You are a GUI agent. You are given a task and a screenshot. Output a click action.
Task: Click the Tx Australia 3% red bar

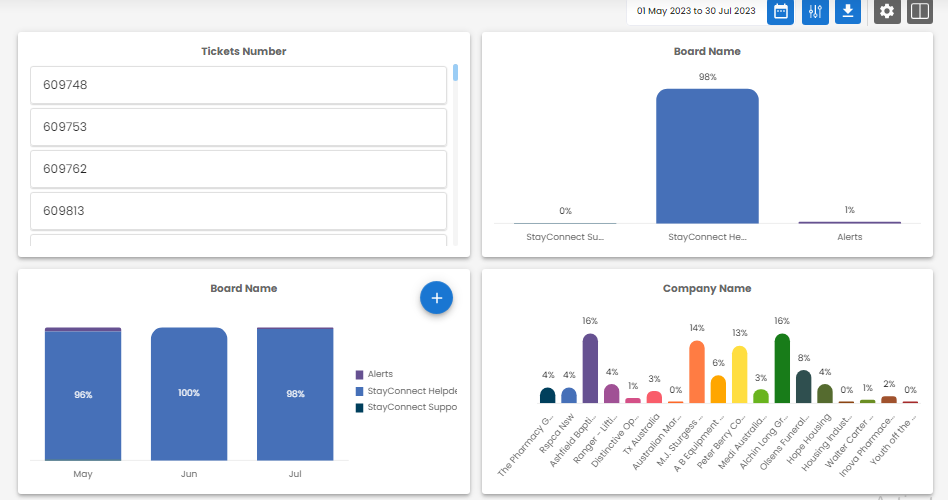click(654, 397)
